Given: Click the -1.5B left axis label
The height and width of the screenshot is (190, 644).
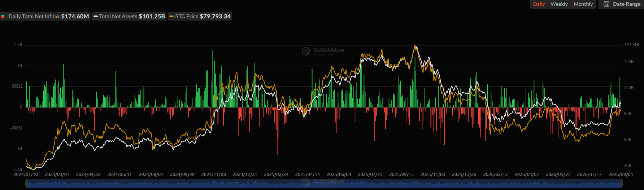Looking at the screenshot, I should click(x=17, y=169).
